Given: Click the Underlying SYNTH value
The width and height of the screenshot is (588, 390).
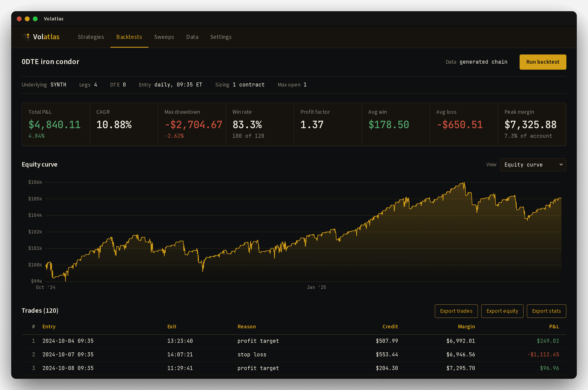Looking at the screenshot, I should coord(58,85).
